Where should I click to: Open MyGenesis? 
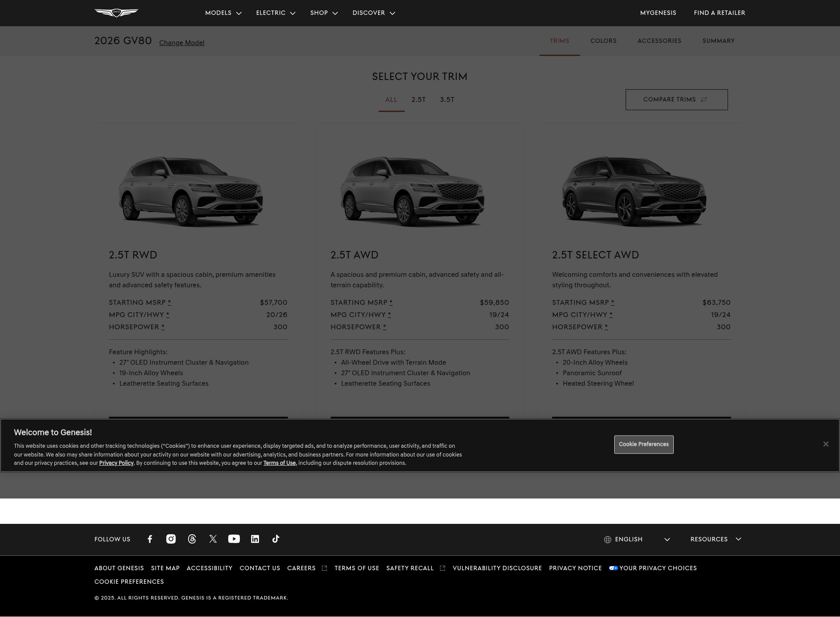pyautogui.click(x=658, y=13)
